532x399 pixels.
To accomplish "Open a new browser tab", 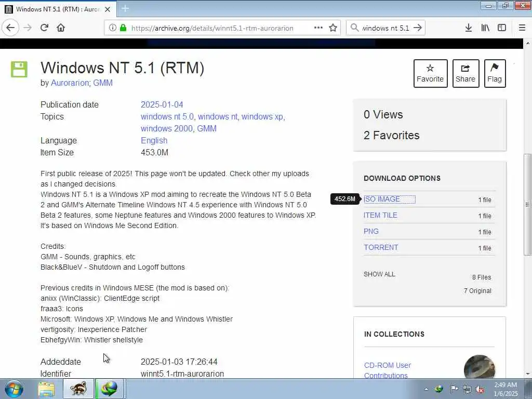I will coord(125,9).
